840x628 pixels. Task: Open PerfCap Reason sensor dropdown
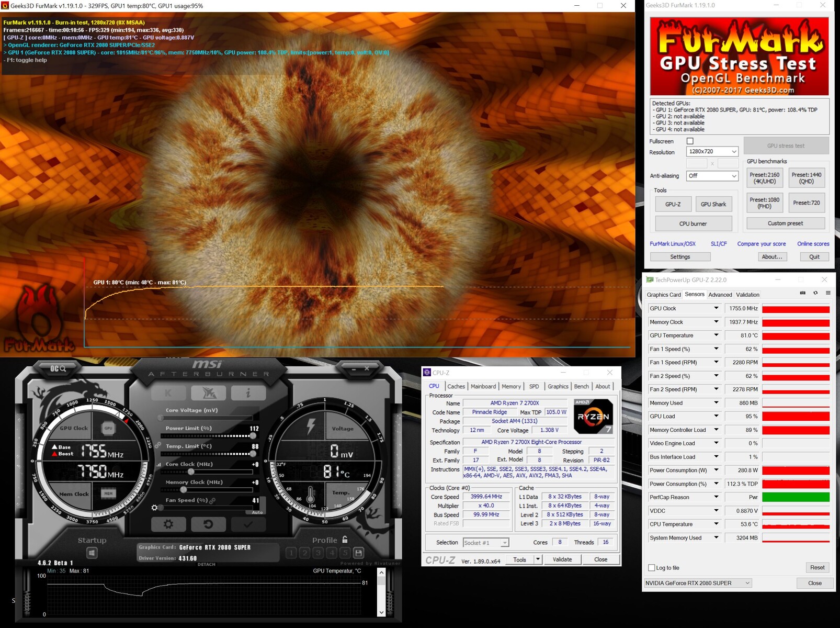pyautogui.click(x=716, y=497)
